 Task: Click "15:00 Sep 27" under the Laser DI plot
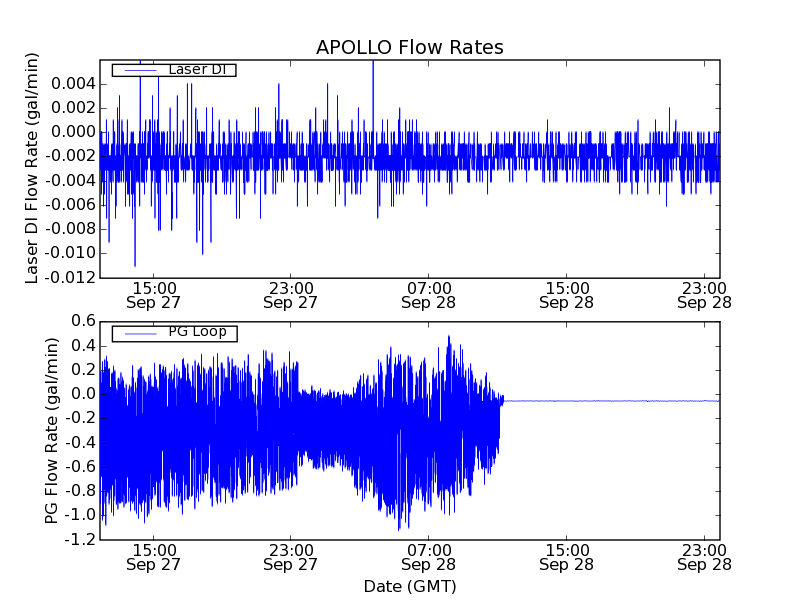[154, 296]
